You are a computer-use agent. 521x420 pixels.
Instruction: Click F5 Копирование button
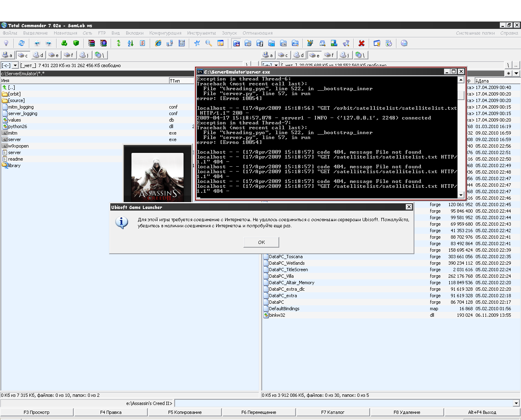click(x=185, y=412)
